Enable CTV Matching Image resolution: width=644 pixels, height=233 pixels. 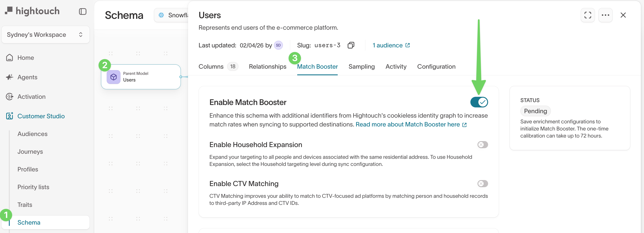[x=482, y=183]
